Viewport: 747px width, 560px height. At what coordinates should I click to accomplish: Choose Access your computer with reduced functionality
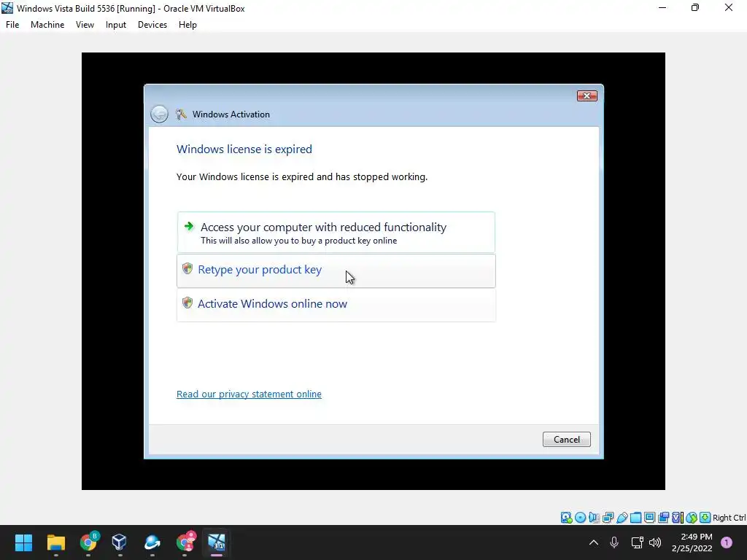[x=336, y=233]
